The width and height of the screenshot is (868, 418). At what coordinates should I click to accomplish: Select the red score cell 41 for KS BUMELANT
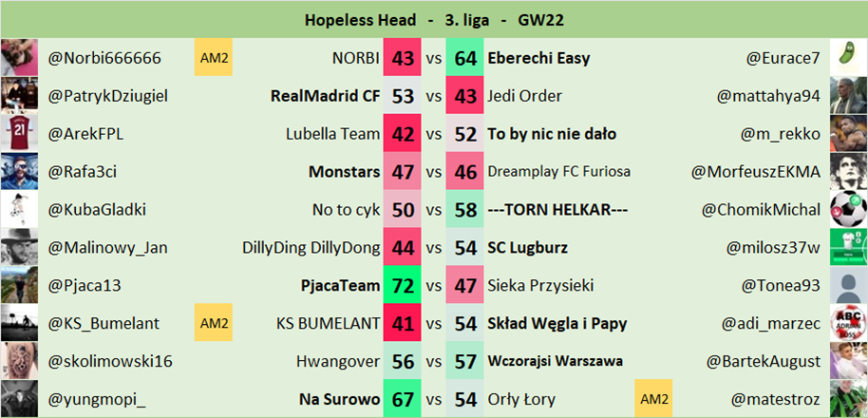[403, 323]
